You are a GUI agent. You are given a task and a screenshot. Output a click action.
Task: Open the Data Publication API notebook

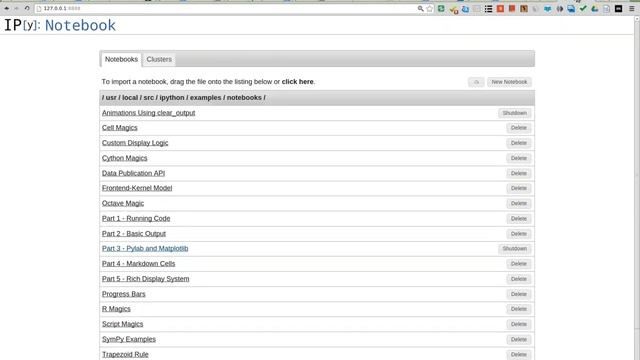click(133, 173)
